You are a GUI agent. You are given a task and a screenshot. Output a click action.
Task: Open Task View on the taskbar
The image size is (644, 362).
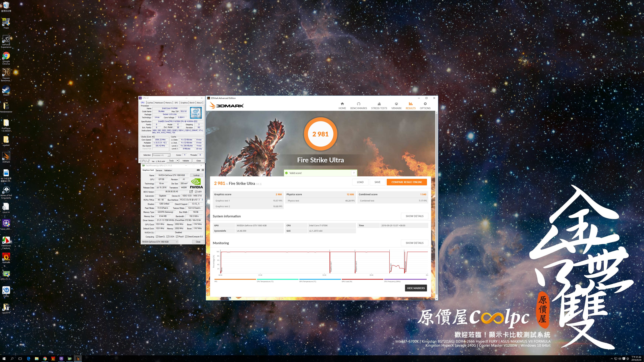pyautogui.click(x=20, y=358)
